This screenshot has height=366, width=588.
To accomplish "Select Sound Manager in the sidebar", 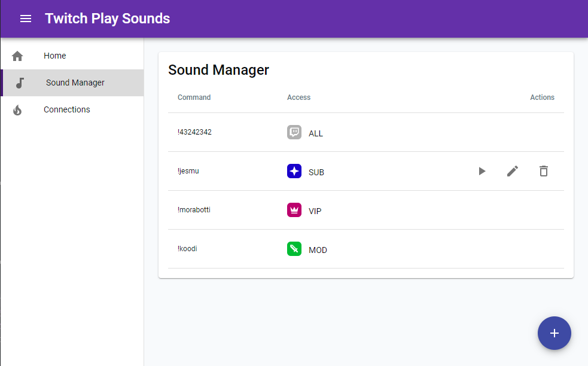I will pos(75,83).
